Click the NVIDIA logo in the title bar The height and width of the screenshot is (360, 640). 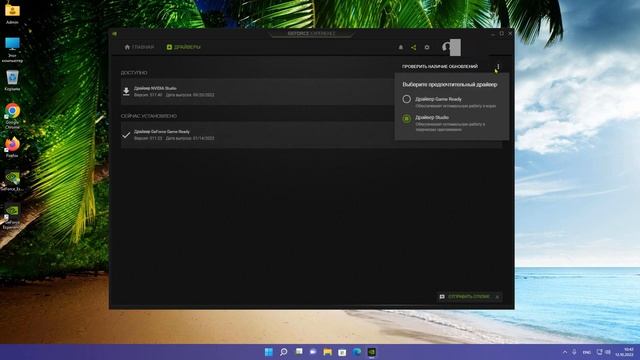click(x=114, y=33)
